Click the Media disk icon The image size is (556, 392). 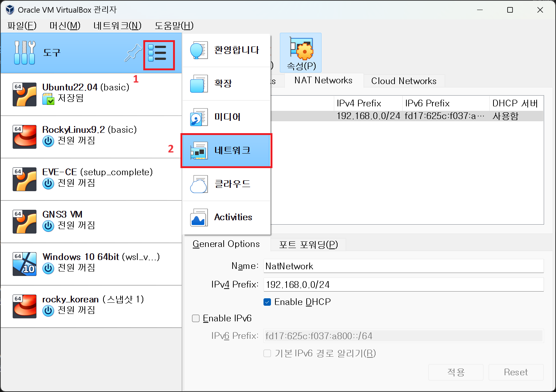tap(199, 117)
